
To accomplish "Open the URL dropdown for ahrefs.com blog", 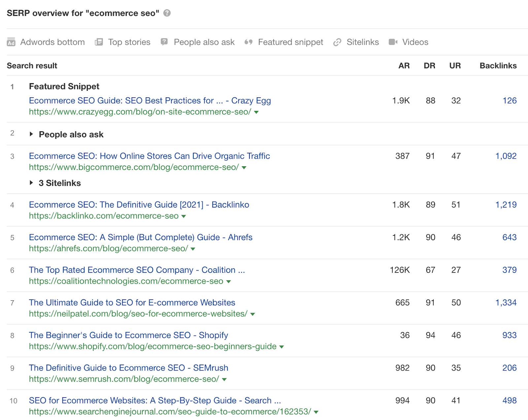I will point(192,249).
